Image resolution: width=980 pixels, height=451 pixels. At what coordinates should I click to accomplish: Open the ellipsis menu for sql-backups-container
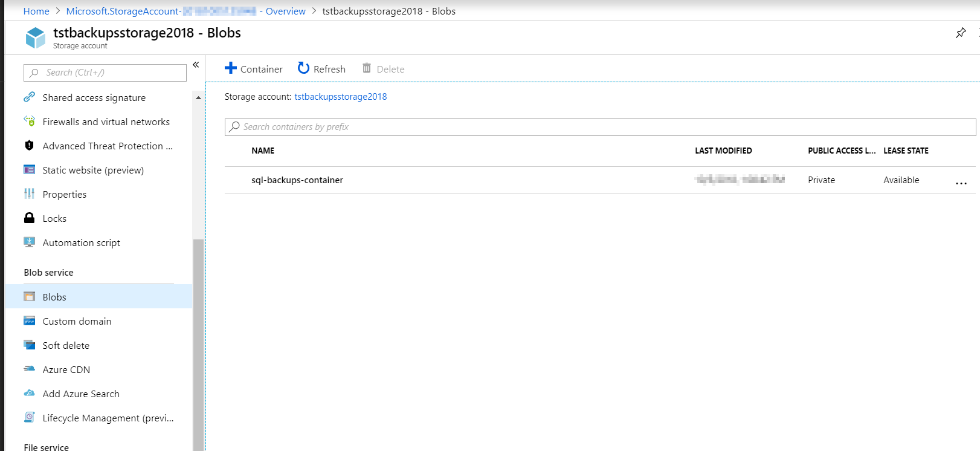pyautogui.click(x=961, y=183)
